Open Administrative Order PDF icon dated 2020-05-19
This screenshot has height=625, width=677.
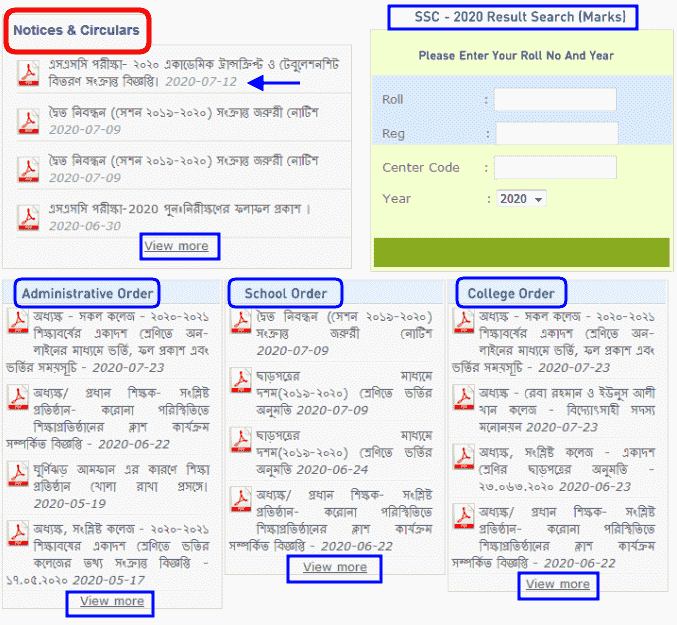coord(18,474)
